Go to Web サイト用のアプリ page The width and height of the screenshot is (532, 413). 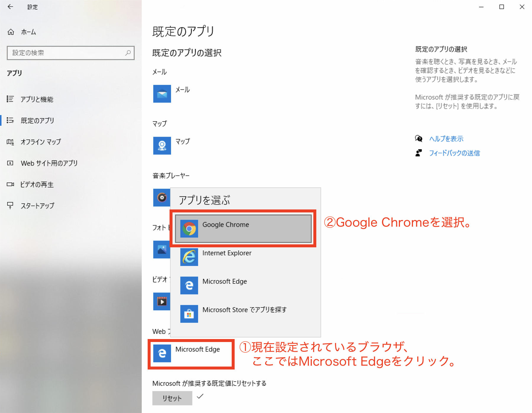coord(71,163)
